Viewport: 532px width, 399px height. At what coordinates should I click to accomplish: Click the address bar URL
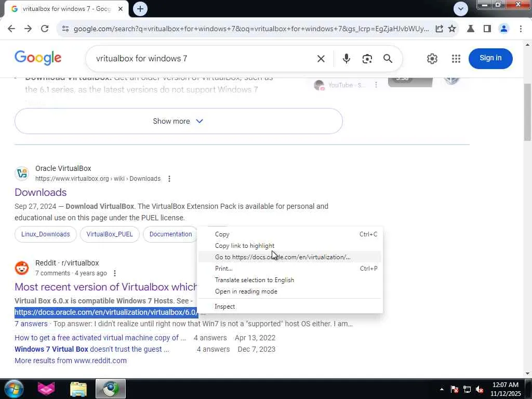251,29
